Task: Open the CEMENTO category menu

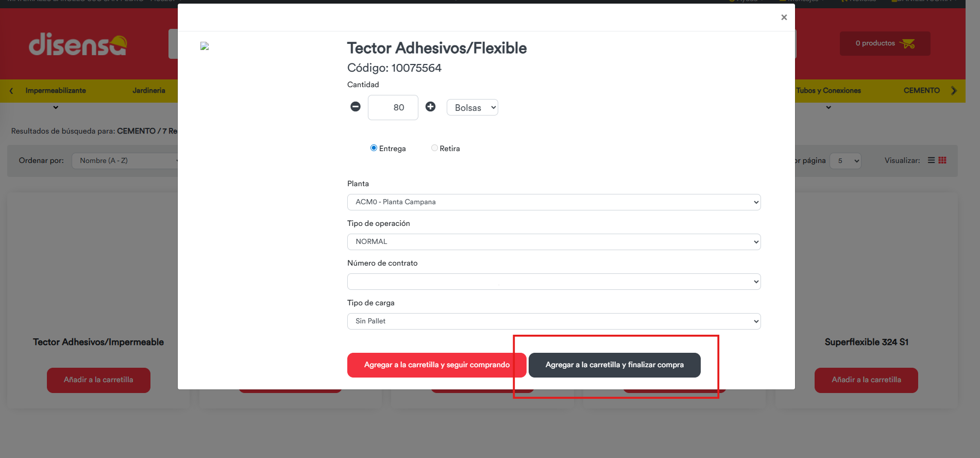Action: pos(921,91)
